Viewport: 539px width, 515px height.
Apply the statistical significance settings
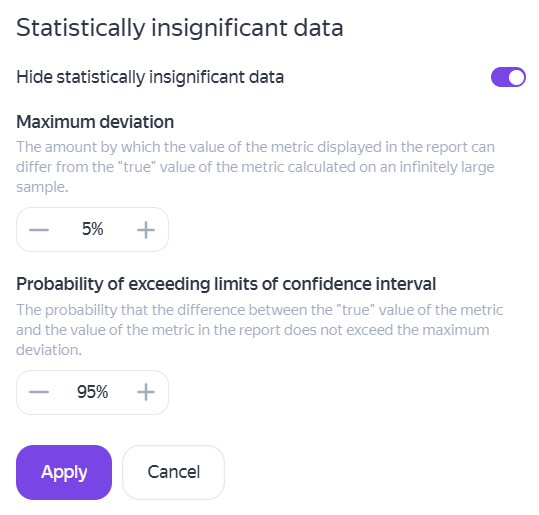64,472
